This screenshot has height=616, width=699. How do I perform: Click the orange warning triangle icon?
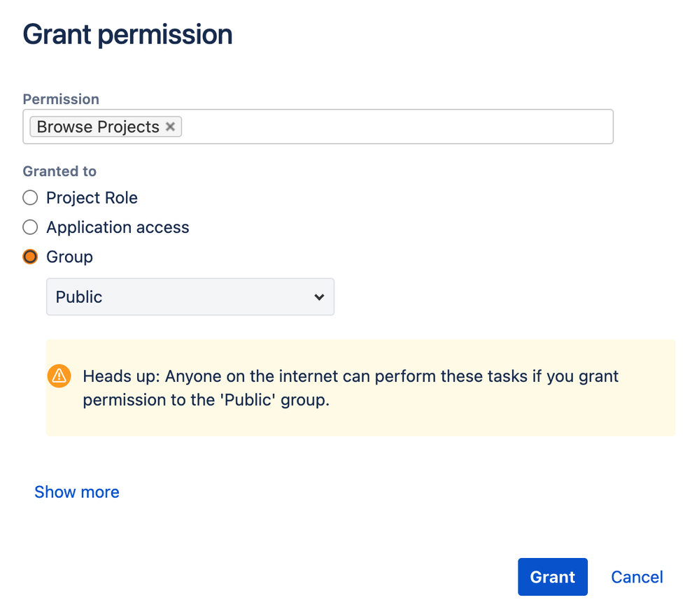[59, 376]
